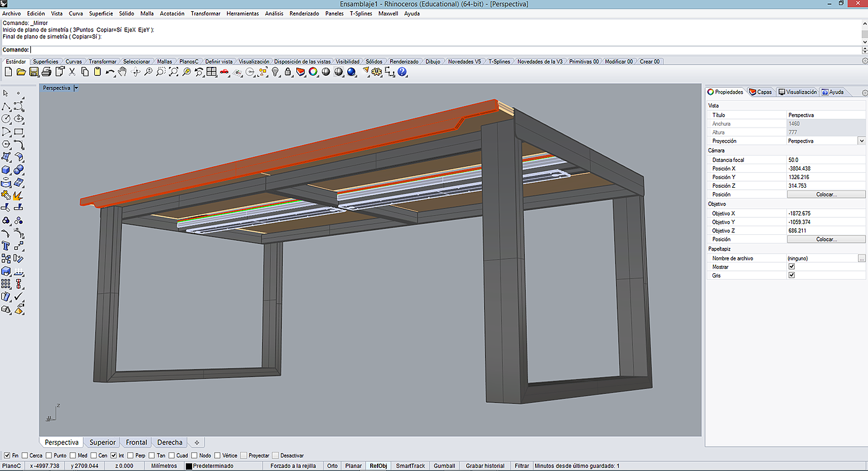Screen dimensions: 868x471
Task: Open the Proyección dropdown
Action: [861, 141]
